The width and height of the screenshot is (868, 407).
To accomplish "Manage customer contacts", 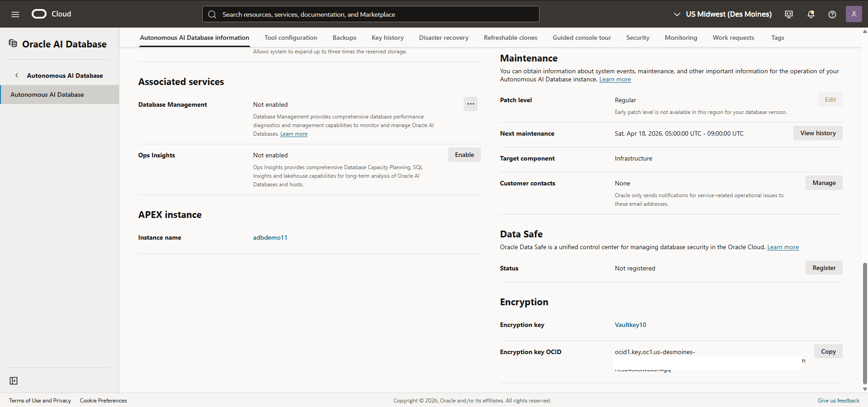I will pos(824,183).
